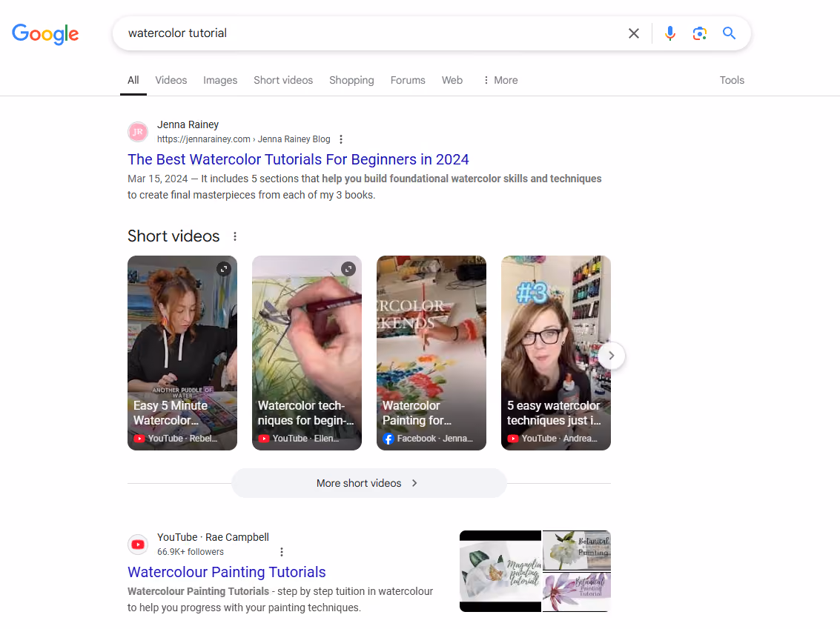Start voice search with the microphone icon

point(669,33)
